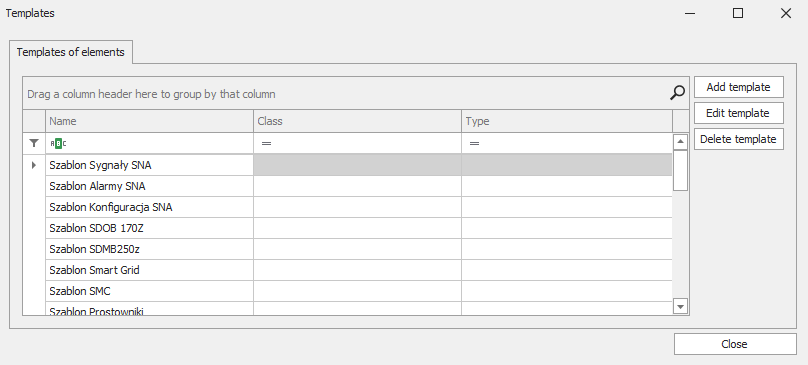Click the Add template button
The height and width of the screenshot is (365, 808).
[x=738, y=87]
